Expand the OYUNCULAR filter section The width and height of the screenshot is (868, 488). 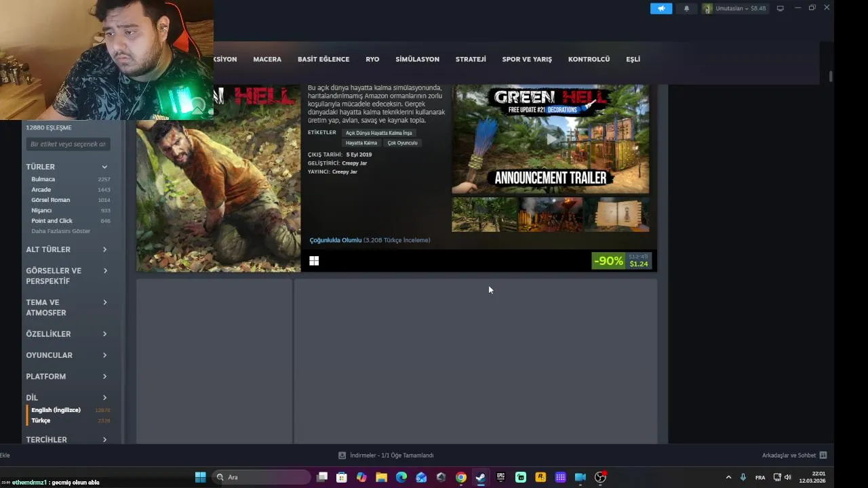click(68, 355)
